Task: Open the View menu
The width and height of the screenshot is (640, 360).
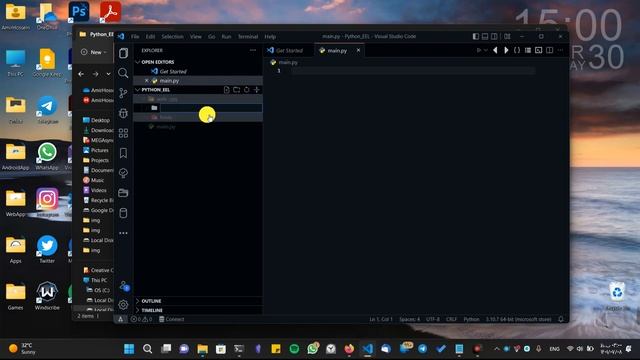Action: click(196, 36)
